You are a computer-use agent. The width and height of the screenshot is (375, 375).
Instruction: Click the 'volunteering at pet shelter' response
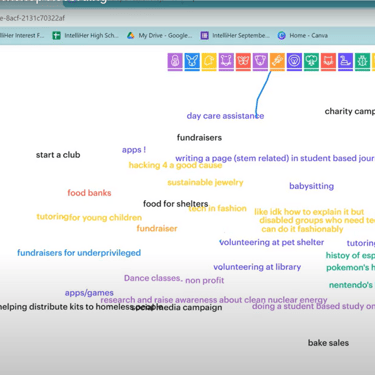271,242
